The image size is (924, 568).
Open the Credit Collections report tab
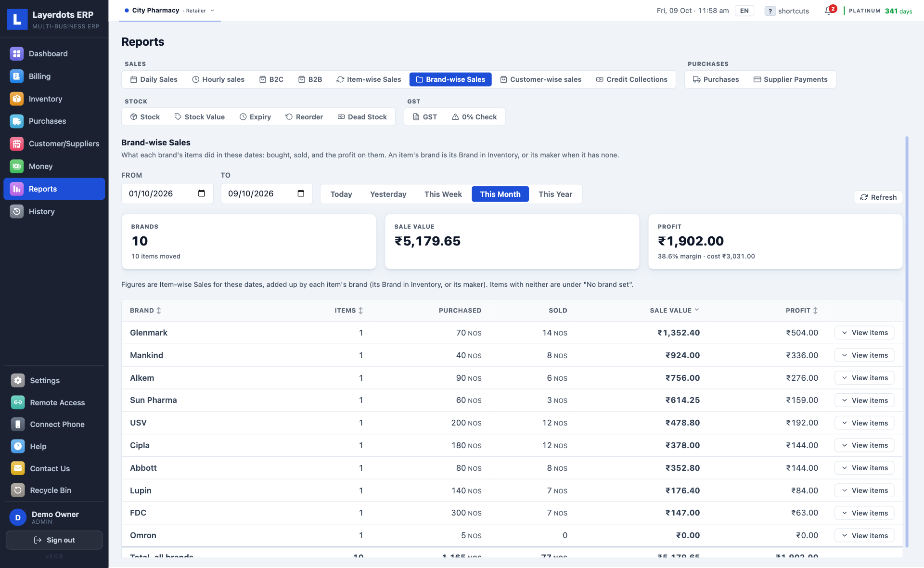631,79
